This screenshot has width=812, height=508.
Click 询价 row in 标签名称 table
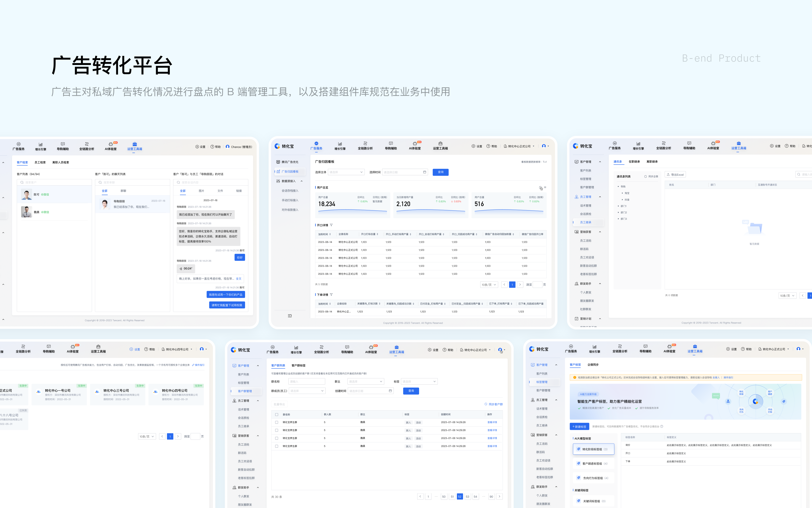tap(711, 445)
